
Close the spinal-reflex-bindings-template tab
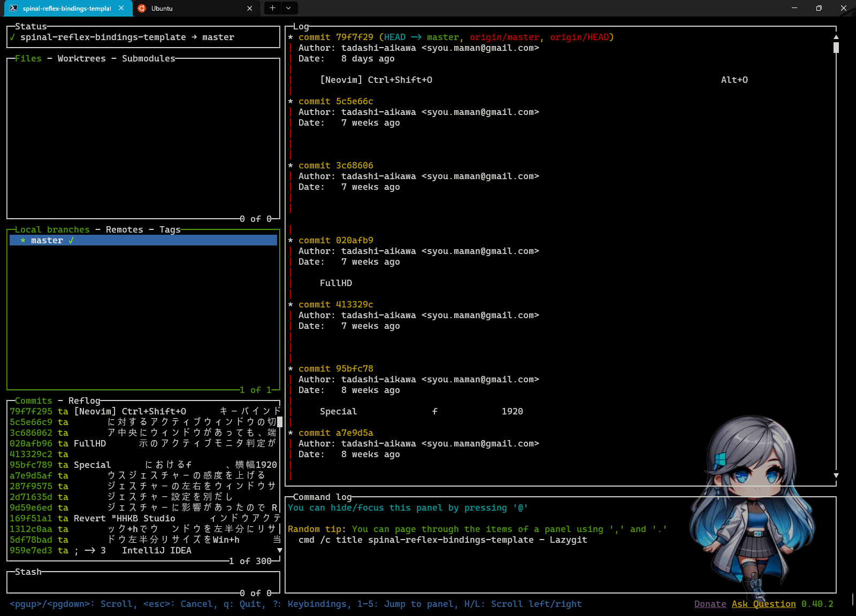(121, 8)
